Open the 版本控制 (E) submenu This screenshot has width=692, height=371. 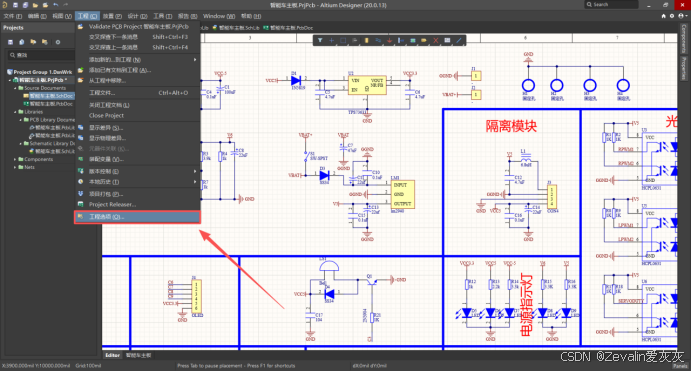[x=138, y=171]
